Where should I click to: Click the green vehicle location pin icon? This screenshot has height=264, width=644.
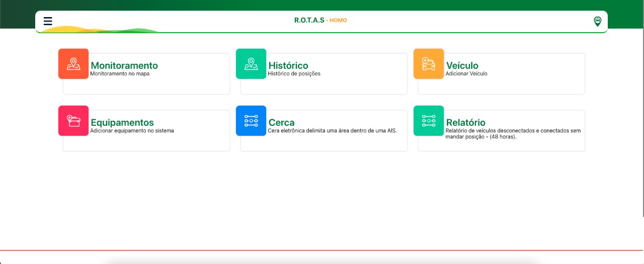tap(597, 21)
